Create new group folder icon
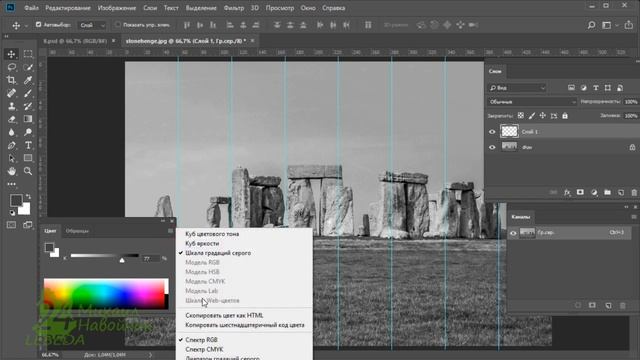This screenshot has height=360, width=640. (x=607, y=192)
